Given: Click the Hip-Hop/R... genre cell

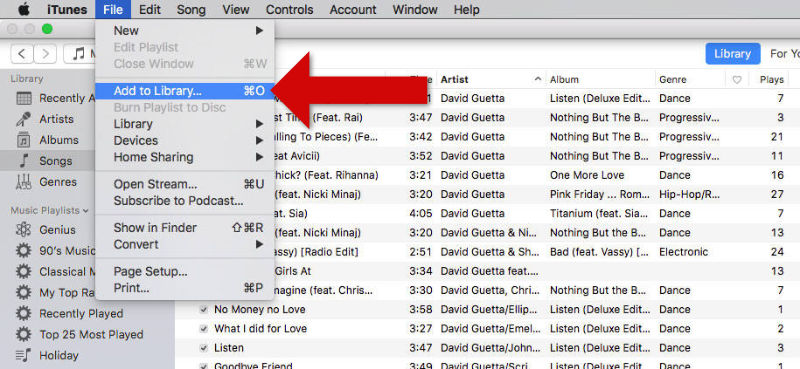Looking at the screenshot, I should pos(689,194).
